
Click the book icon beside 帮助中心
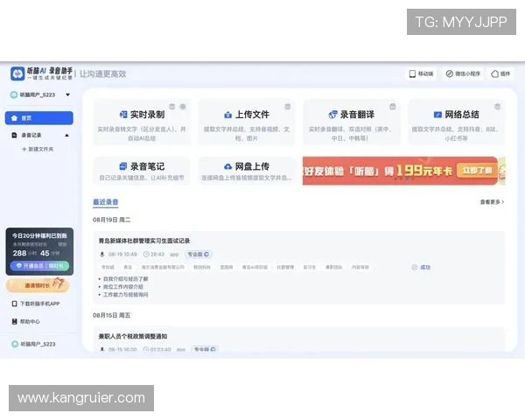tap(14, 321)
